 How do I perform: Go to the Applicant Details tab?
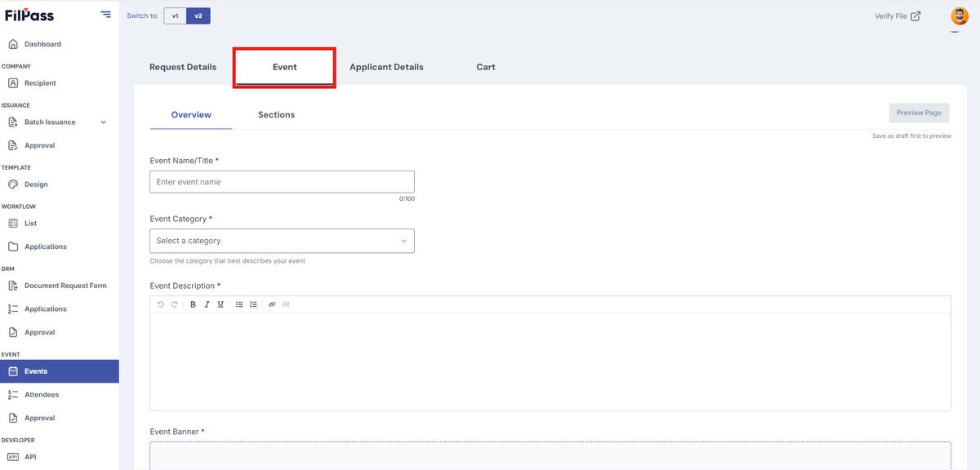[386, 67]
